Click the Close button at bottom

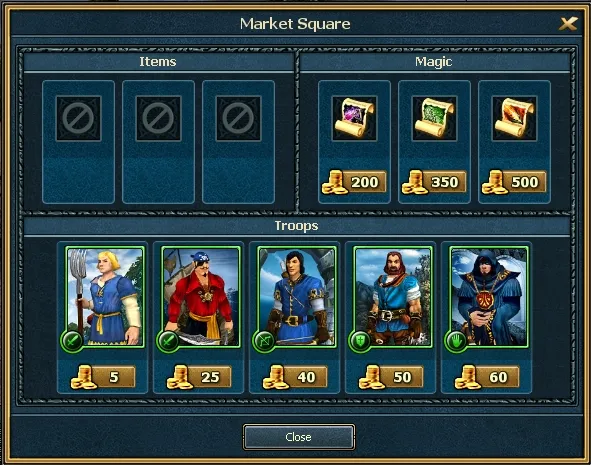coord(299,437)
